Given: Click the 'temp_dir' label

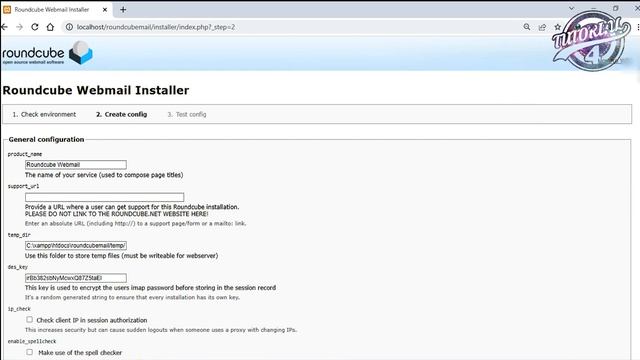Looking at the screenshot, I should coord(19,235).
